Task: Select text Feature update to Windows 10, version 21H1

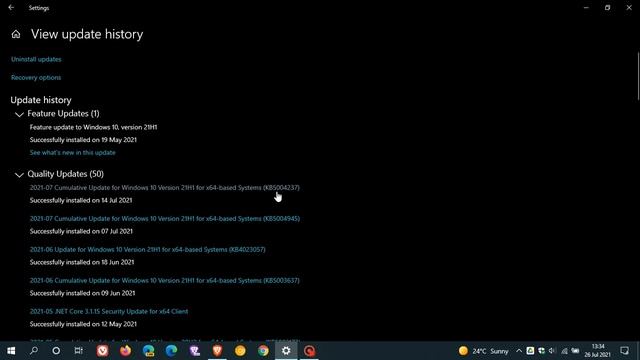Action: pos(93,127)
